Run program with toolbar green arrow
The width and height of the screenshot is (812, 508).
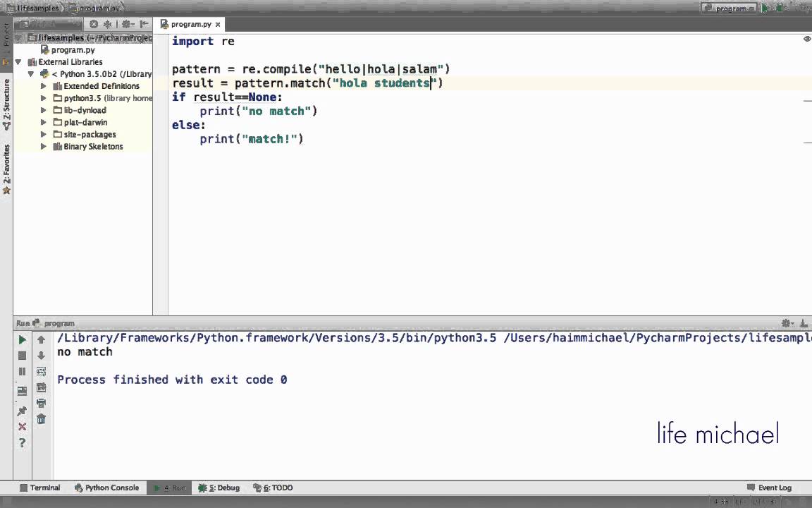pos(764,8)
